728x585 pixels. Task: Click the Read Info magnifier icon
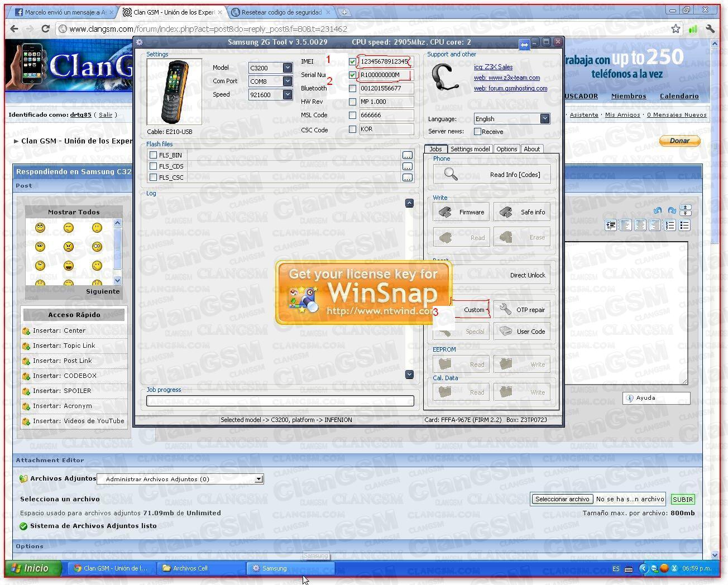click(451, 175)
